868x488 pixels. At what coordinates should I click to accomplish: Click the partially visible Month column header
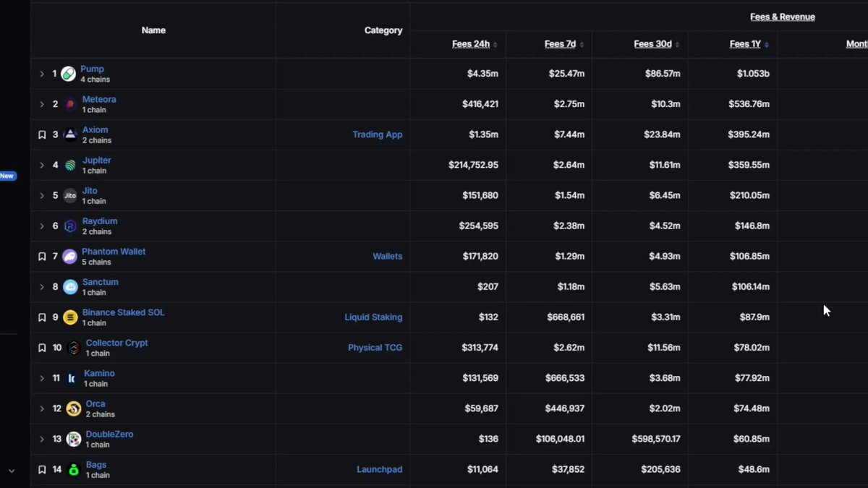(x=857, y=44)
